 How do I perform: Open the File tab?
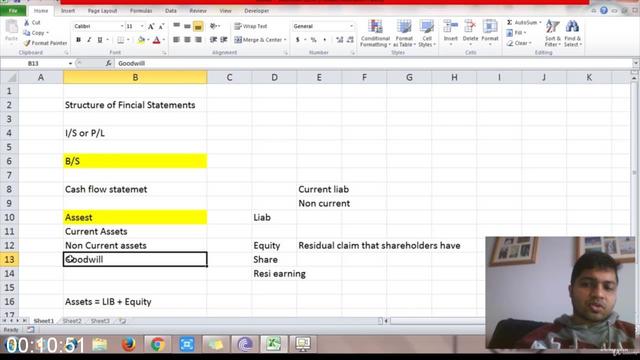coord(13,11)
